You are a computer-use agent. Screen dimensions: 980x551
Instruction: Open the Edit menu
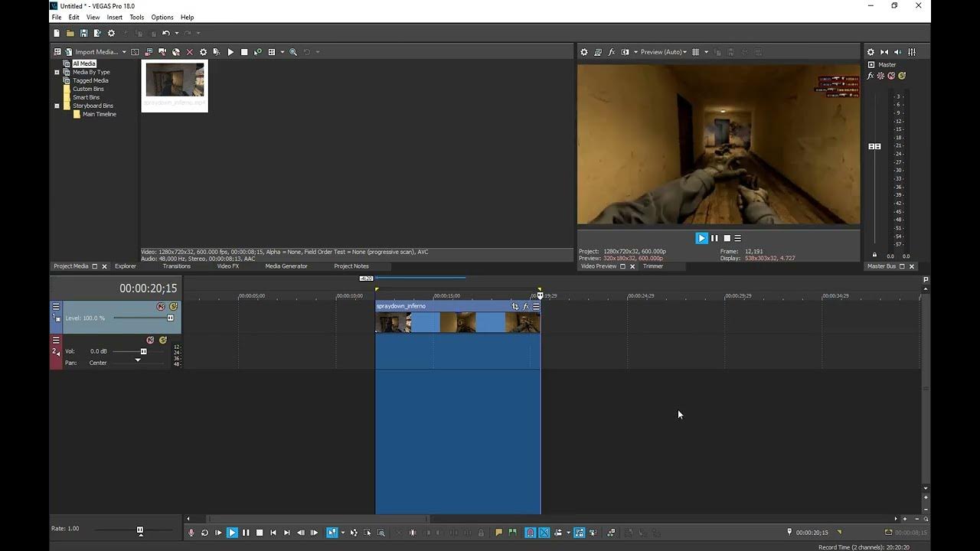click(x=73, y=17)
